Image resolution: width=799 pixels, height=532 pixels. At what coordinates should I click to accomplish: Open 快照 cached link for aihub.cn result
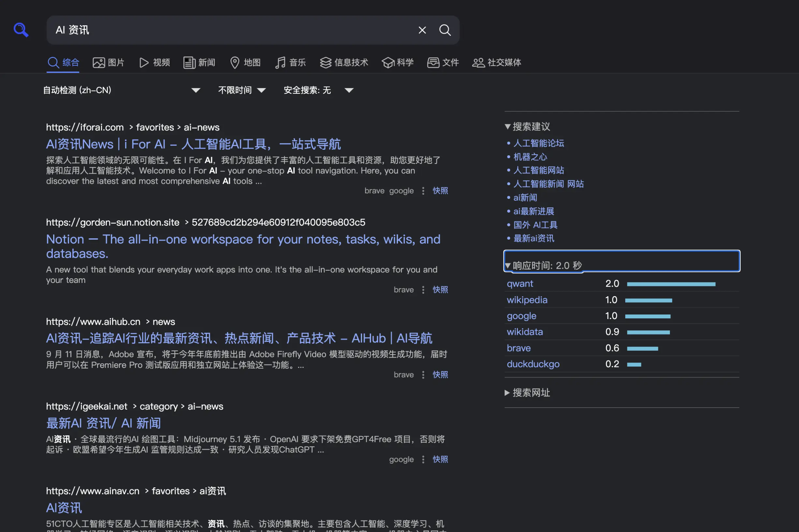[x=440, y=375]
